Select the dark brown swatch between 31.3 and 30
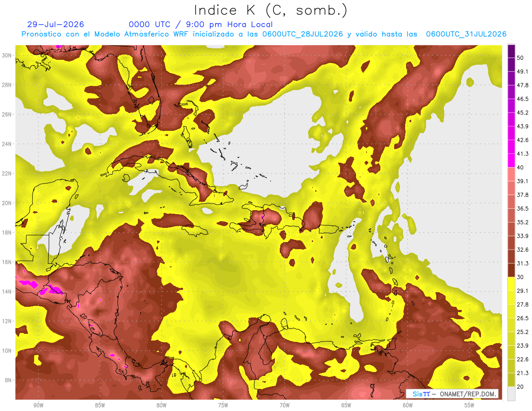Viewport: 532px width, 411px height. [x=511, y=270]
